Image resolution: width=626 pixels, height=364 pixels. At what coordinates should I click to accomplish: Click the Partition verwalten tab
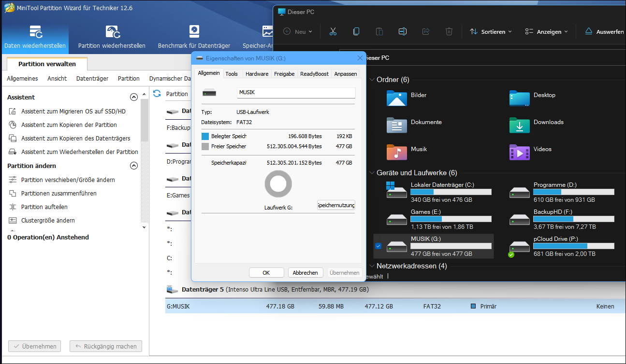click(x=47, y=64)
